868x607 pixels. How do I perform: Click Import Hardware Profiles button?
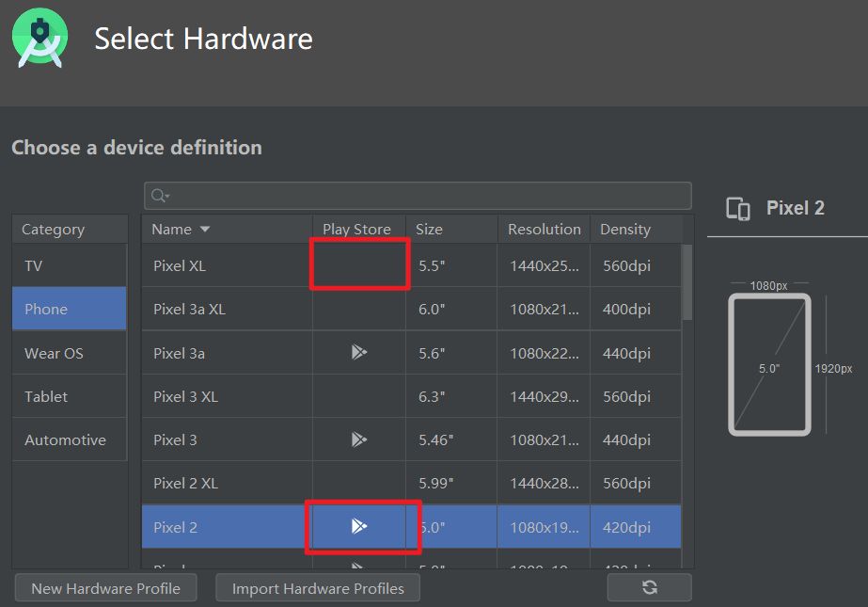(x=318, y=588)
